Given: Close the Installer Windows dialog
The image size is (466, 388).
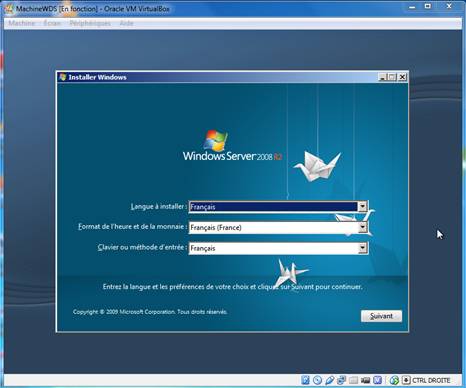Looking at the screenshot, I should point(402,77).
